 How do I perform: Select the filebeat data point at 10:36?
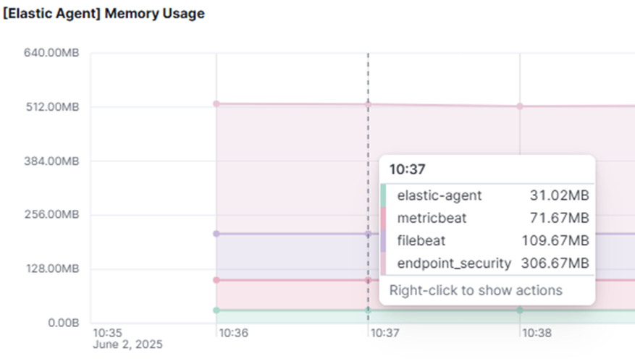tap(216, 234)
